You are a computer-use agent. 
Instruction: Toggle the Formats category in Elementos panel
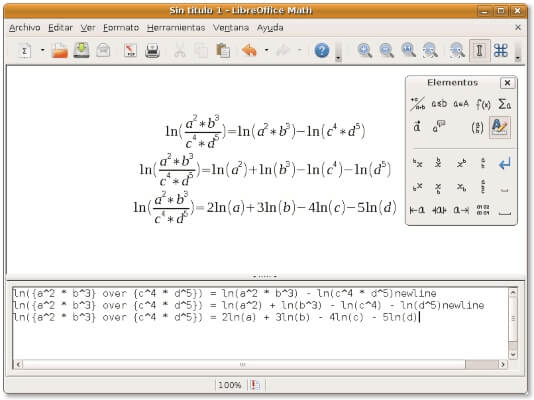tap(500, 127)
